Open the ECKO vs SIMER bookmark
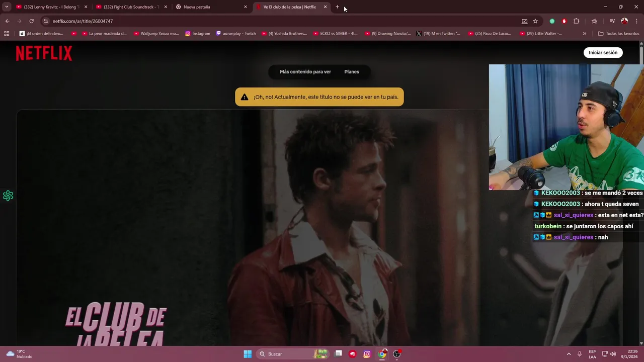 pyautogui.click(x=336, y=34)
